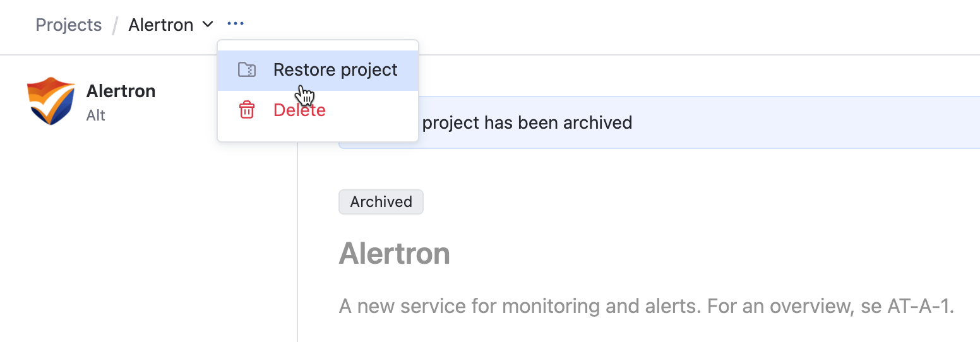The width and height of the screenshot is (980, 342).
Task: Click the folder icon beside Restore project
Action: (246, 70)
